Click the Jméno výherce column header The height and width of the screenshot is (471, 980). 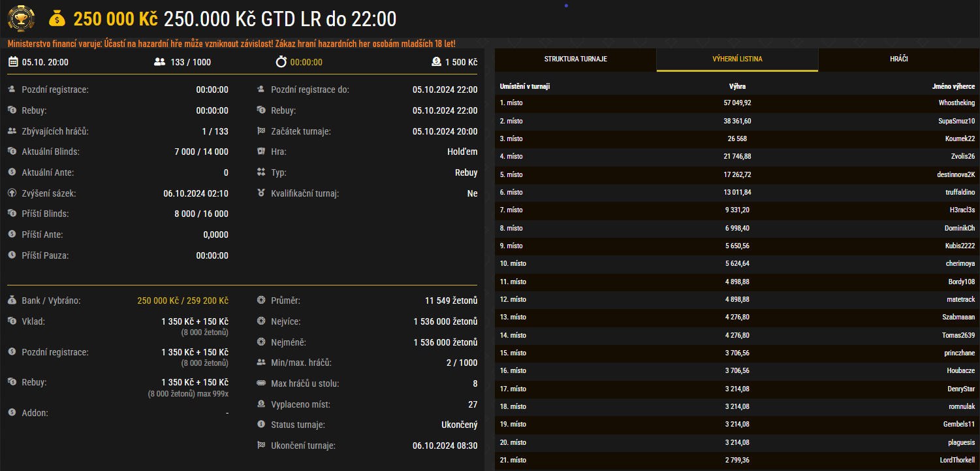point(953,86)
